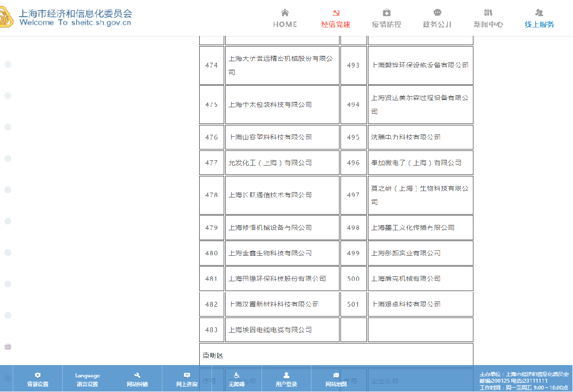573x392 pixels.
Task: Click the gold site logo emblem
Action: (x=6, y=17)
